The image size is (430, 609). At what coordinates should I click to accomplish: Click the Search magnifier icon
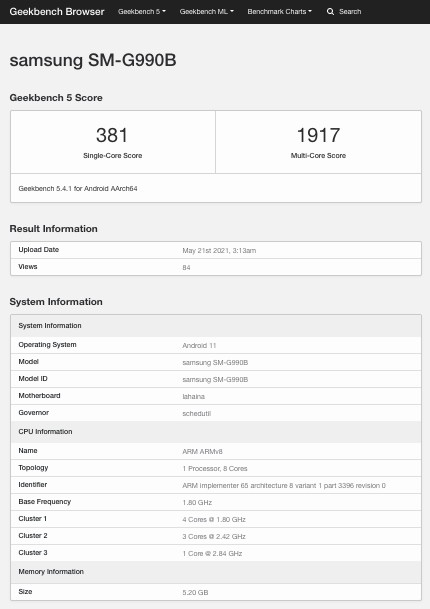point(330,12)
